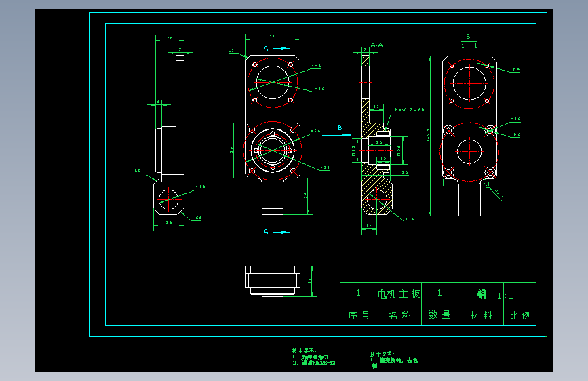
Task: Select the equals sign at left margin
Action: [x=45, y=286]
